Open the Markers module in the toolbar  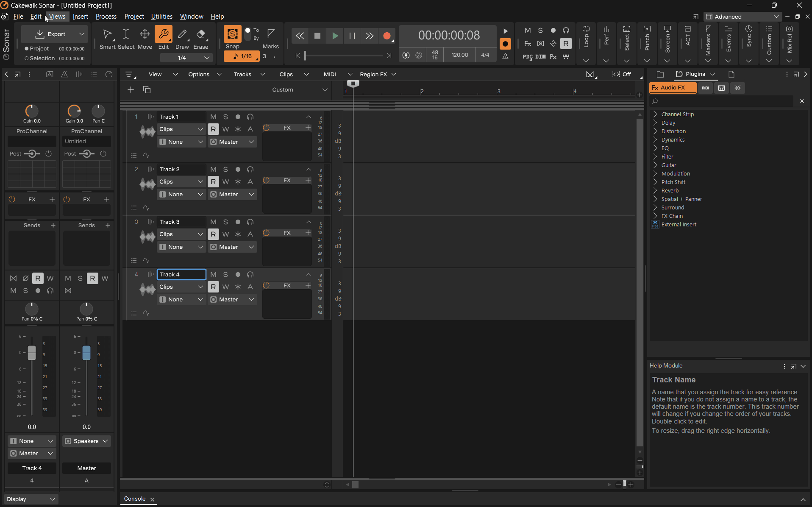[x=708, y=42]
